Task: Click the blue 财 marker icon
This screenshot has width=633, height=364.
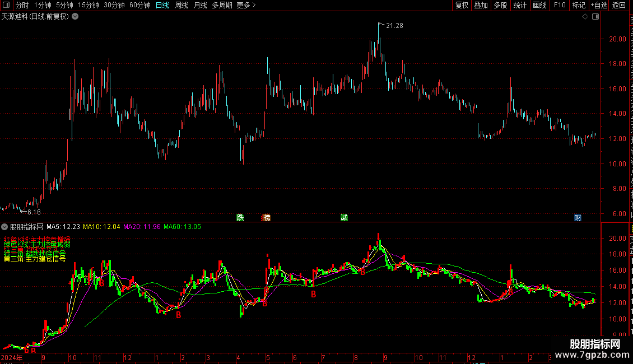Action: [x=578, y=218]
